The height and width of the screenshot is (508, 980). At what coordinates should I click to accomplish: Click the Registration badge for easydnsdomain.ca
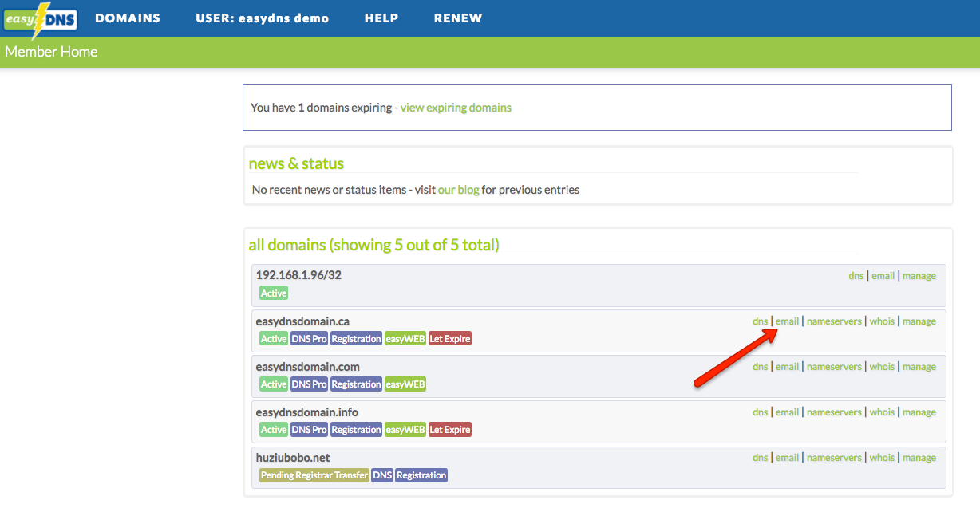tap(357, 339)
